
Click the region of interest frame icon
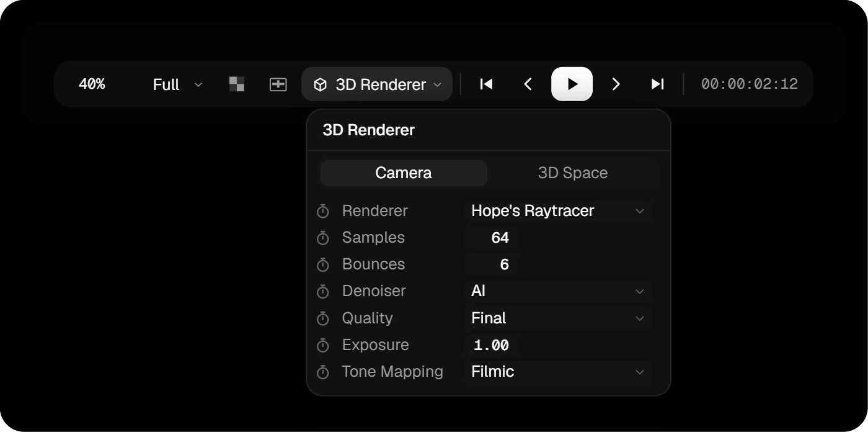coord(278,84)
